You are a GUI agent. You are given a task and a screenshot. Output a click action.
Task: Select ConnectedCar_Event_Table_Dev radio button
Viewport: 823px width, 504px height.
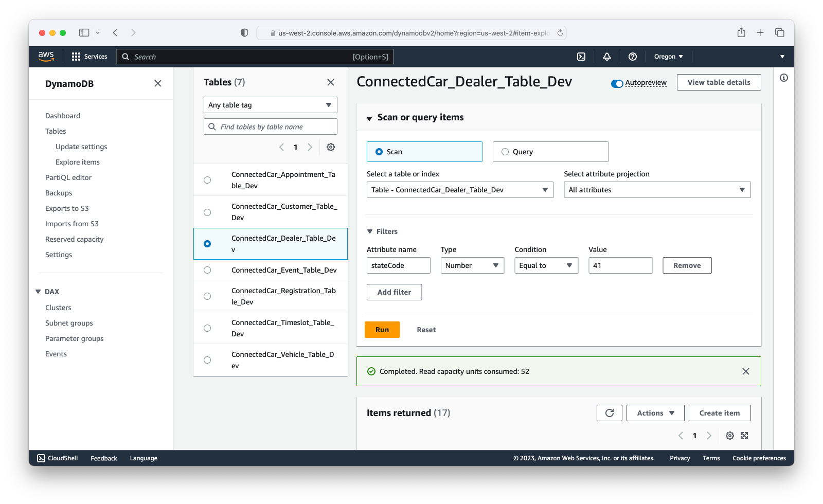click(x=207, y=270)
